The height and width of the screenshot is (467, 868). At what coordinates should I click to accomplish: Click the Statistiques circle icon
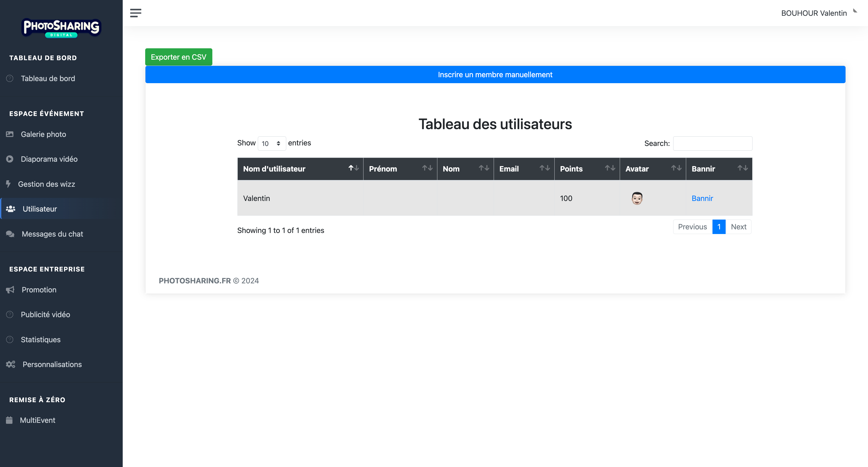click(x=10, y=339)
